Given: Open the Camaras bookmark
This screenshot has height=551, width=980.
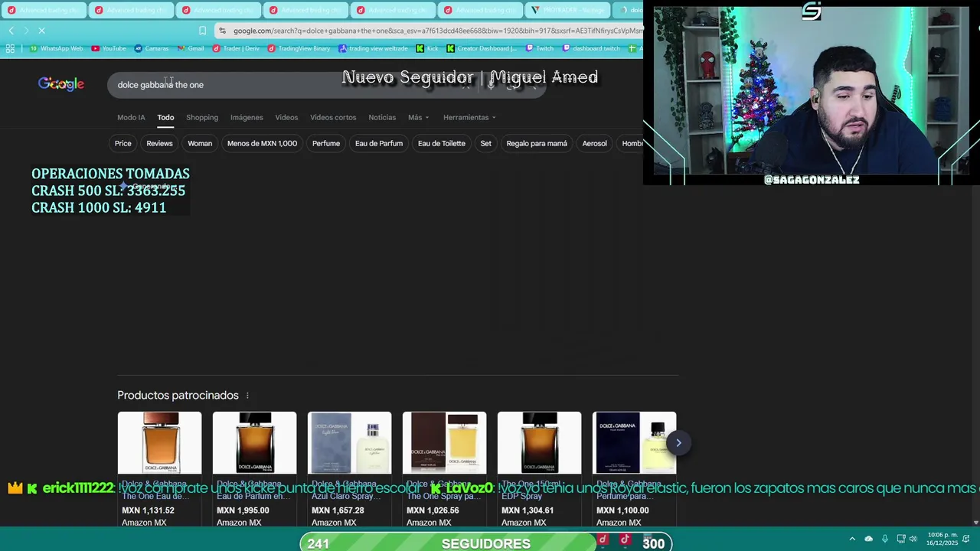Looking at the screenshot, I should pos(152,48).
